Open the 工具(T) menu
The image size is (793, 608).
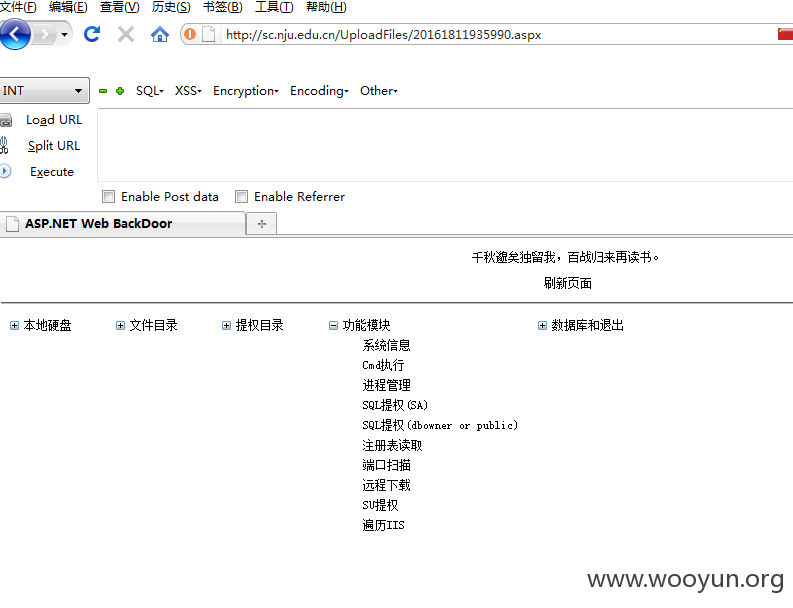274,7
